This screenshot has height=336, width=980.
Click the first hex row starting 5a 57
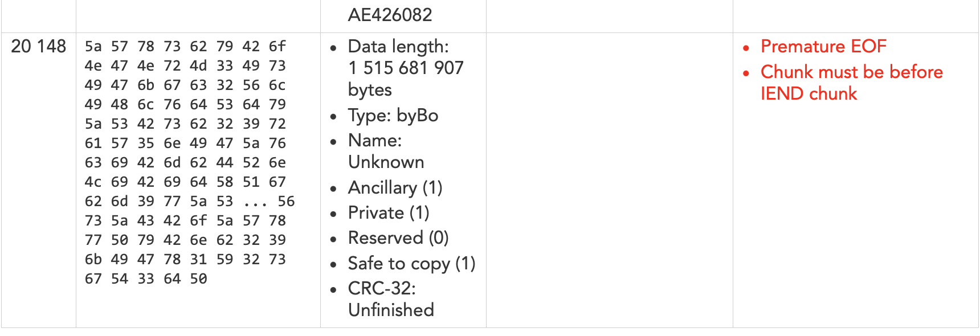[x=185, y=46]
